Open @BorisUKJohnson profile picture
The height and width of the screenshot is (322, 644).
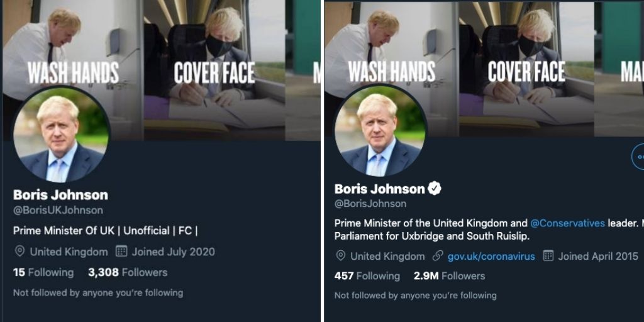click(61, 134)
